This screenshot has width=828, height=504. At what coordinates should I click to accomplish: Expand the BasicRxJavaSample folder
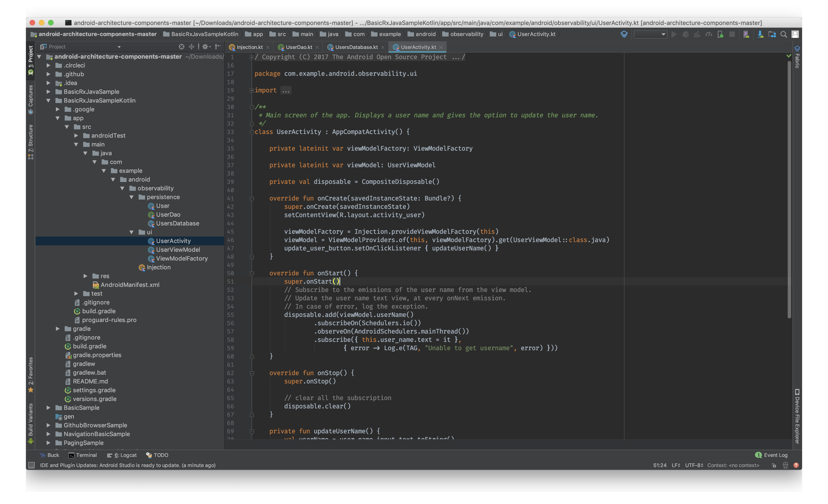tap(48, 92)
